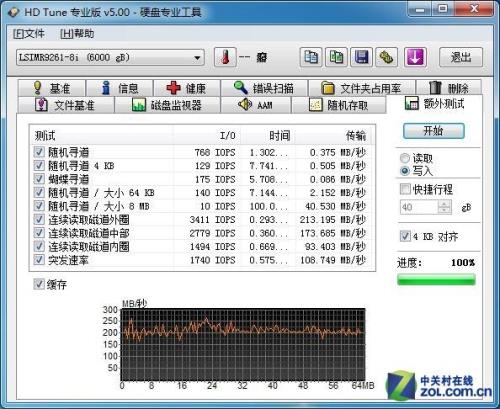Toggle the 随机寻道 / 大小 64 KB checkbox
Screen dimensions: 500x409
coord(39,192)
